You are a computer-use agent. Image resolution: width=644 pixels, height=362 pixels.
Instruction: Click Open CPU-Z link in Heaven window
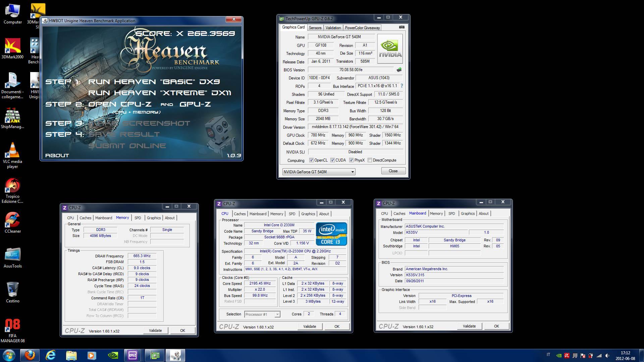(120, 104)
